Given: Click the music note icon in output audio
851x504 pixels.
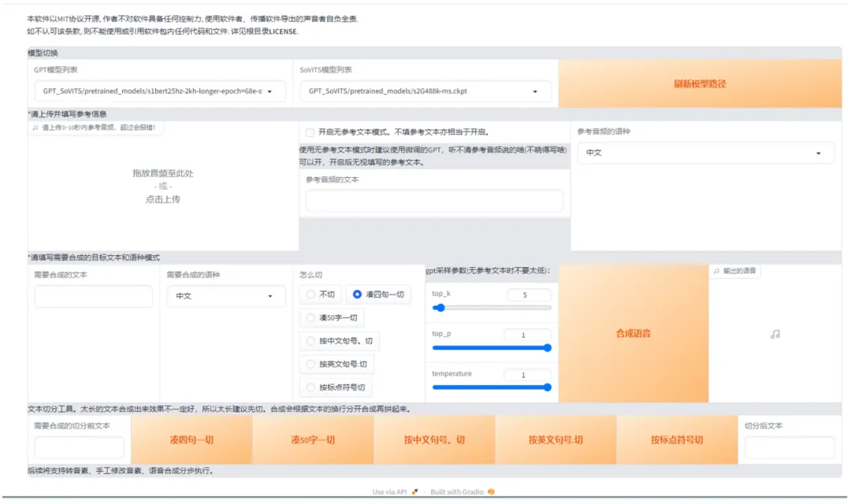Looking at the screenshot, I should pyautogui.click(x=775, y=334).
